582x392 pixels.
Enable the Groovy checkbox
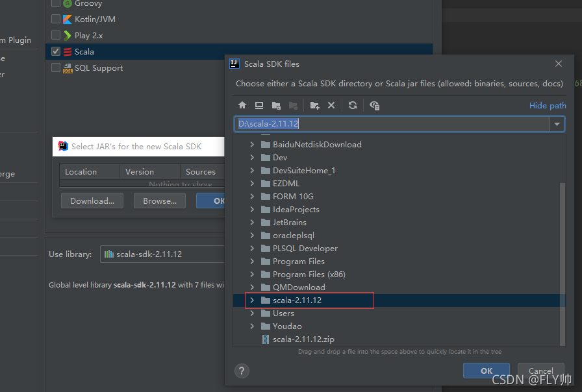56,3
